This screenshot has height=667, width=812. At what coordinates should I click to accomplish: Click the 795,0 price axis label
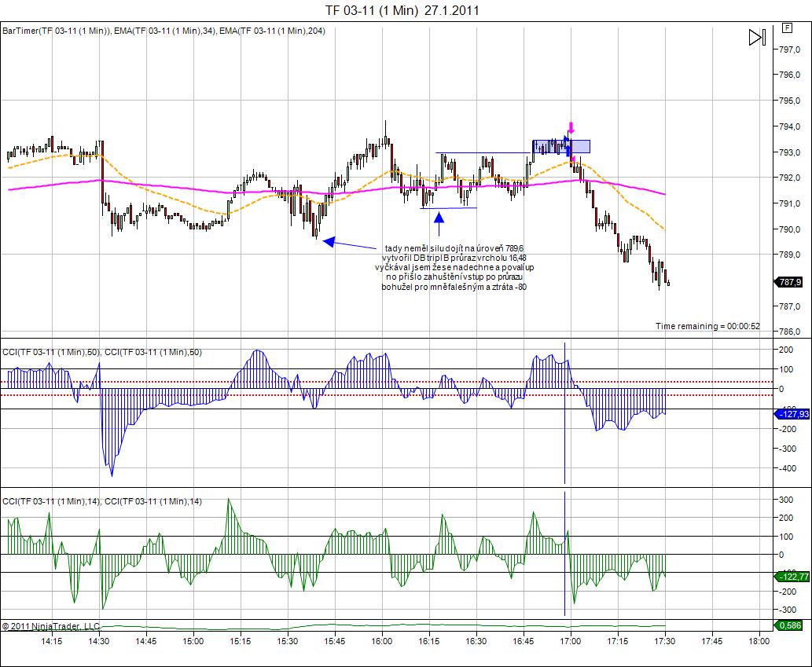790,101
